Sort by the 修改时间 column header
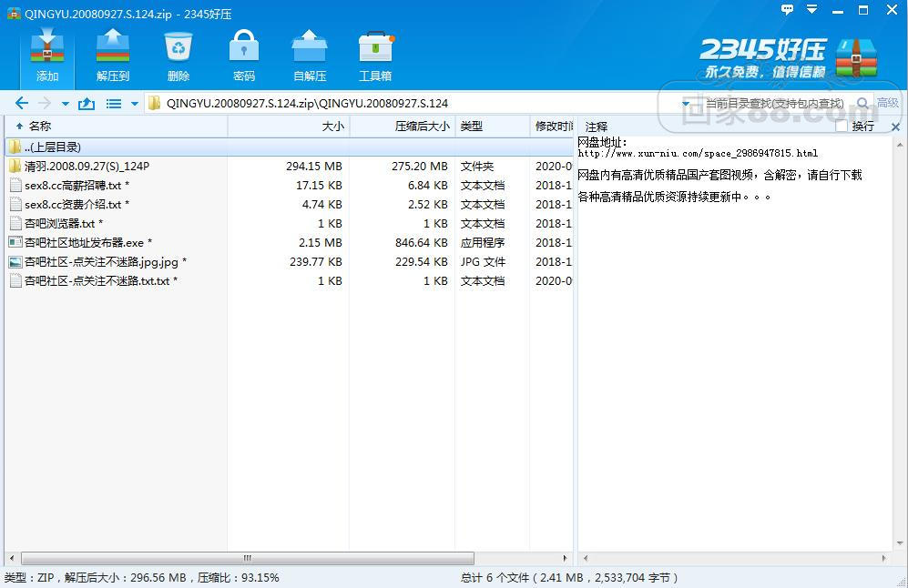This screenshot has width=908, height=588. coord(552,127)
